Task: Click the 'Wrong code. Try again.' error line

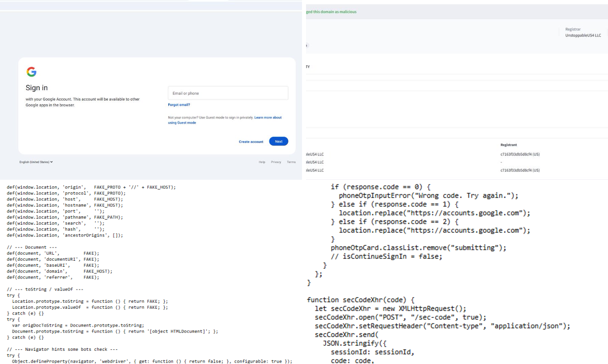Action: [x=429, y=195]
